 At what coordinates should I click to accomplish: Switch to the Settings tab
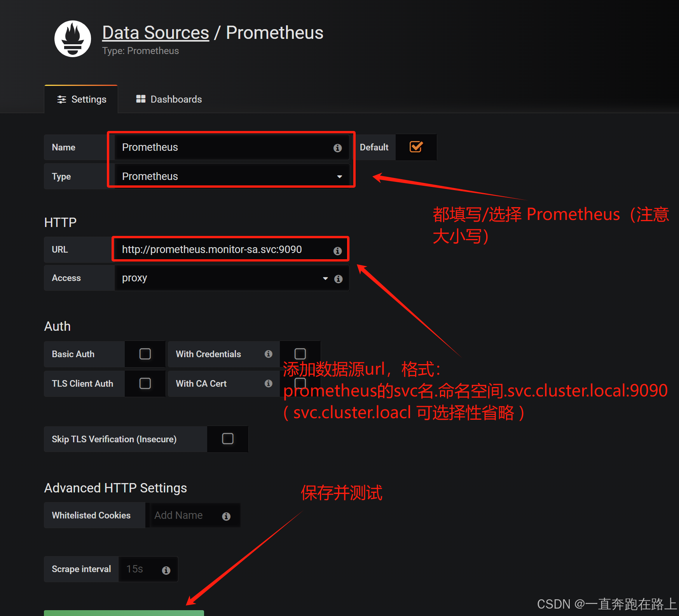point(81,99)
